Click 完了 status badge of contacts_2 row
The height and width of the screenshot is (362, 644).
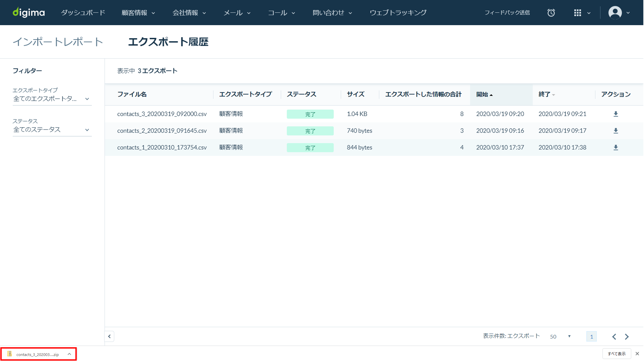point(310,131)
